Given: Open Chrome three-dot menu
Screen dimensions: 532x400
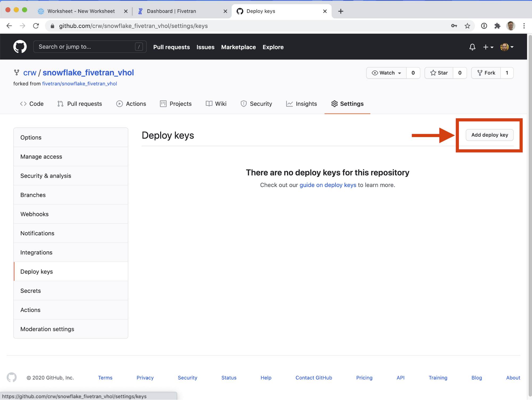Looking at the screenshot, I should click(x=524, y=26).
